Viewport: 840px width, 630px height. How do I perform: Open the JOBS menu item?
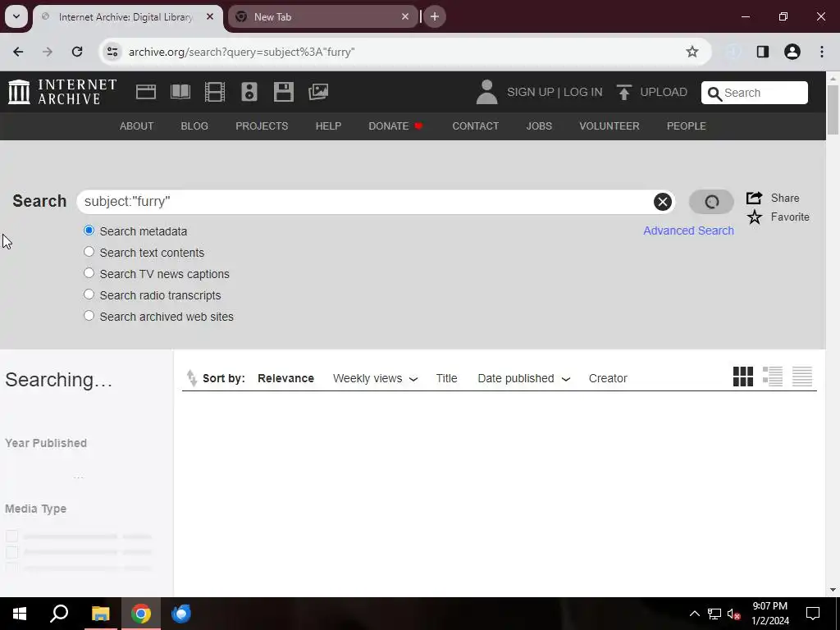[x=538, y=126]
